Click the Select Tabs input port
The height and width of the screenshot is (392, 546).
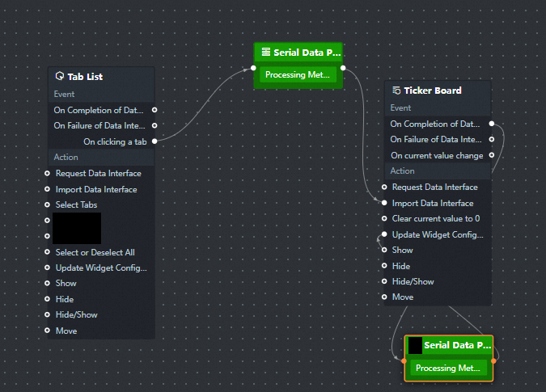point(48,204)
